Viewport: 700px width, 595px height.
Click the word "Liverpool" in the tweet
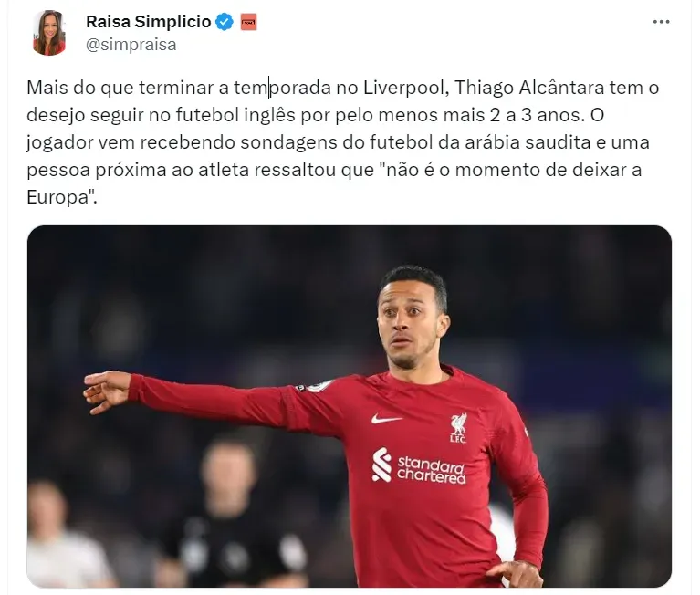(x=403, y=88)
